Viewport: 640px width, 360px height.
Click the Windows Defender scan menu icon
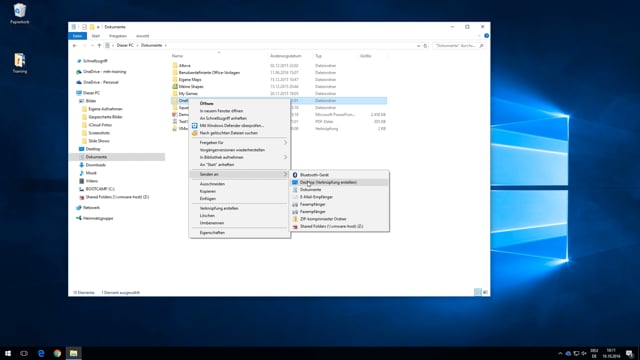(x=195, y=126)
